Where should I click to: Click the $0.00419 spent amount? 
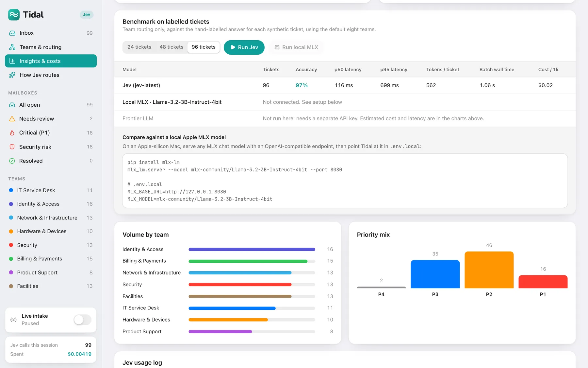click(79, 354)
